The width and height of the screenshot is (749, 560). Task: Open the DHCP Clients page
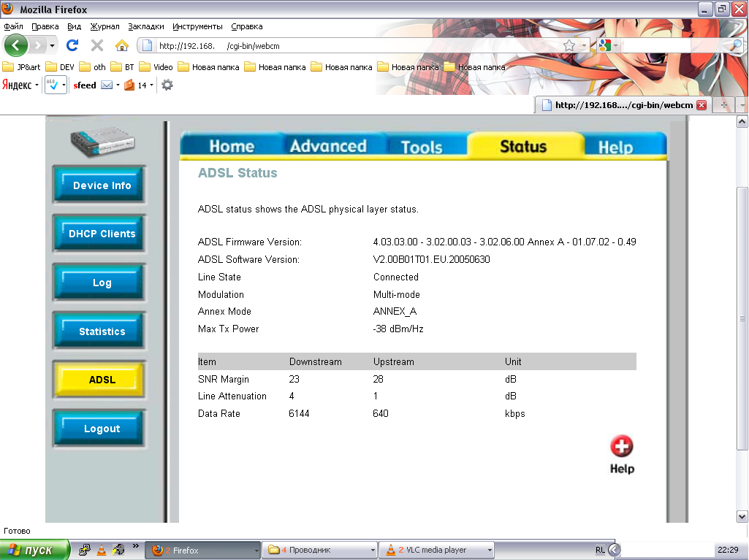[102, 234]
